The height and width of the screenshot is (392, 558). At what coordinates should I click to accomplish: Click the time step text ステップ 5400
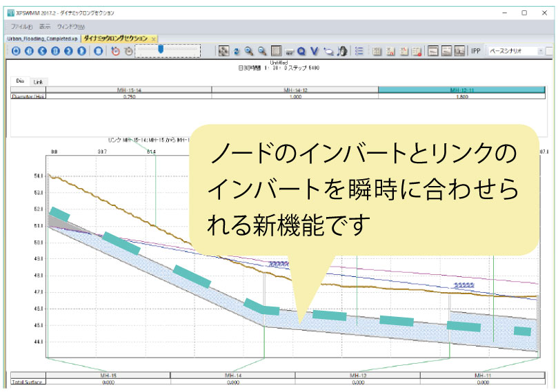[x=303, y=68]
